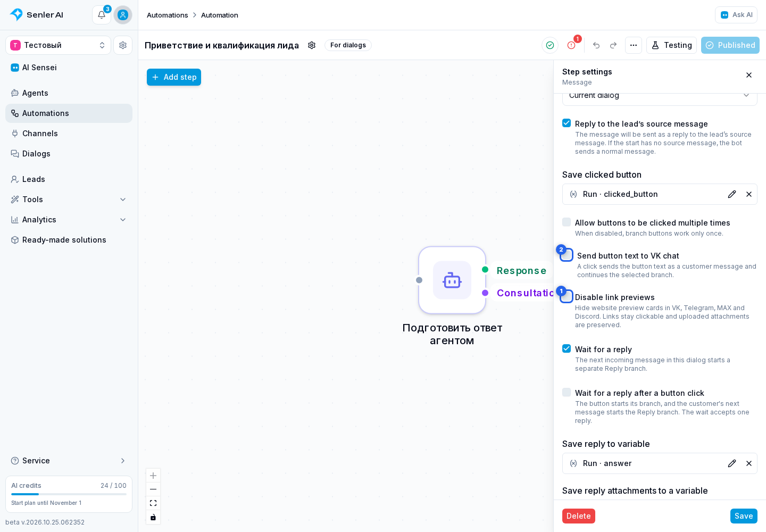The width and height of the screenshot is (766, 532).
Task: Open workspace settings gear beside Тестовый
Action: tap(123, 45)
